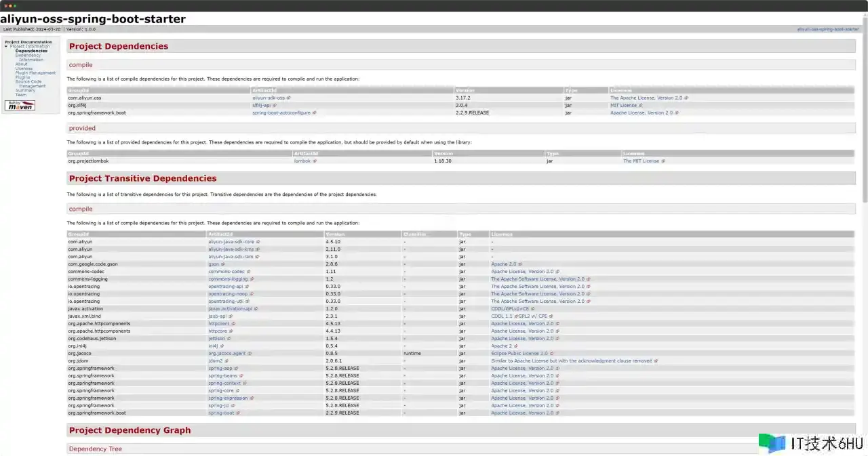The width and height of the screenshot is (868, 456).
Task: Open the Team navigation entry
Action: 21,95
